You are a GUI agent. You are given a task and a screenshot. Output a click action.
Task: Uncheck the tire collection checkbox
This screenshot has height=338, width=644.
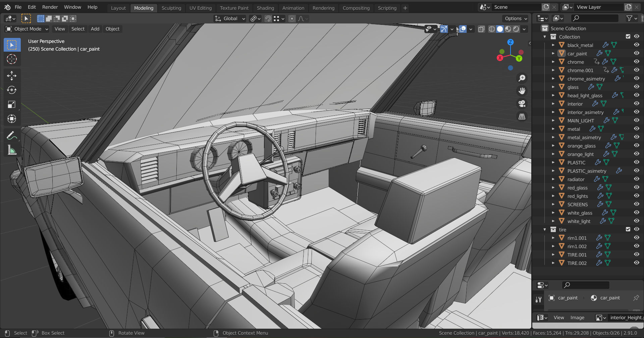(x=628, y=229)
